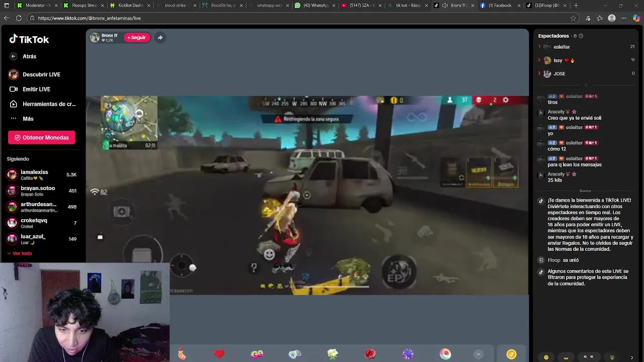Bookmark this page with the star icon
The width and height of the screenshot is (644, 362).
[x=573, y=18]
